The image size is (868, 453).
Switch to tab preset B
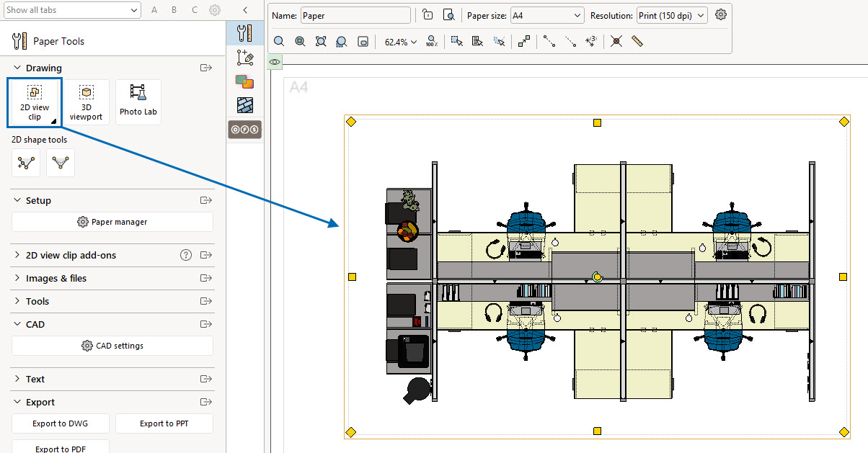pyautogui.click(x=174, y=10)
